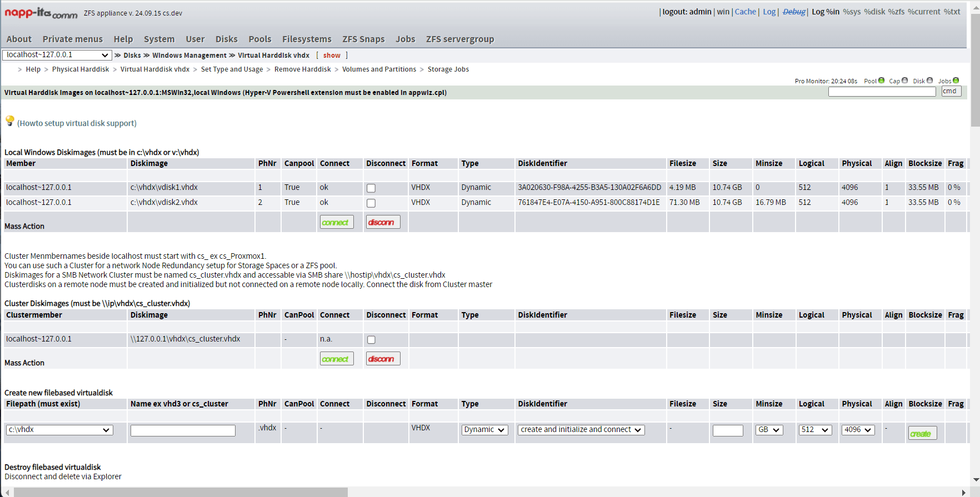
Task: Open the ZFS Snaps menu
Action: (363, 39)
